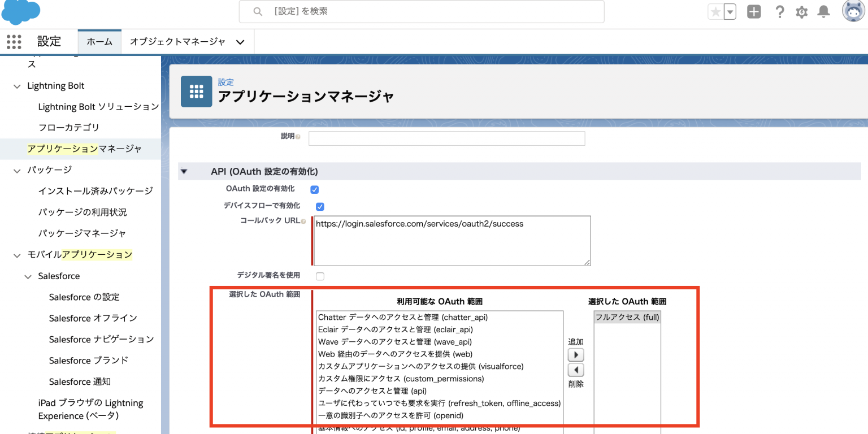Click inside the 説明 input field
The width and height of the screenshot is (868, 434).
point(446,138)
